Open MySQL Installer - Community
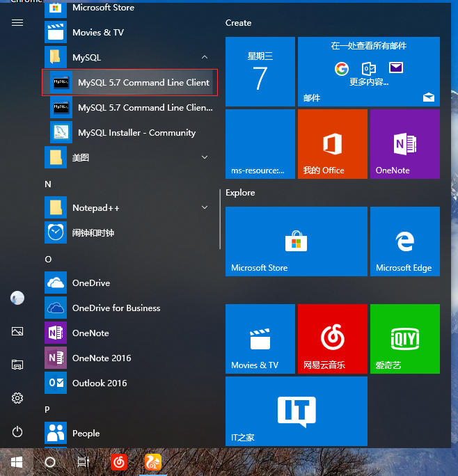The height and width of the screenshot is (476, 458). (x=136, y=132)
